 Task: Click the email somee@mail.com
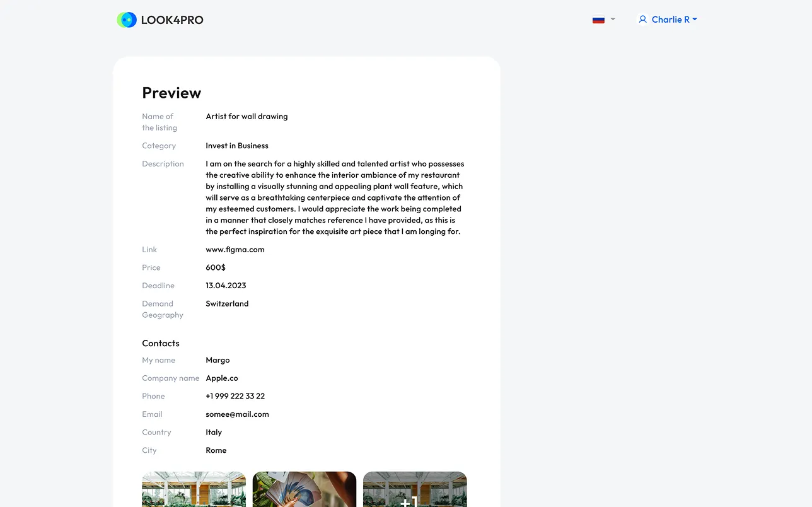click(x=237, y=414)
